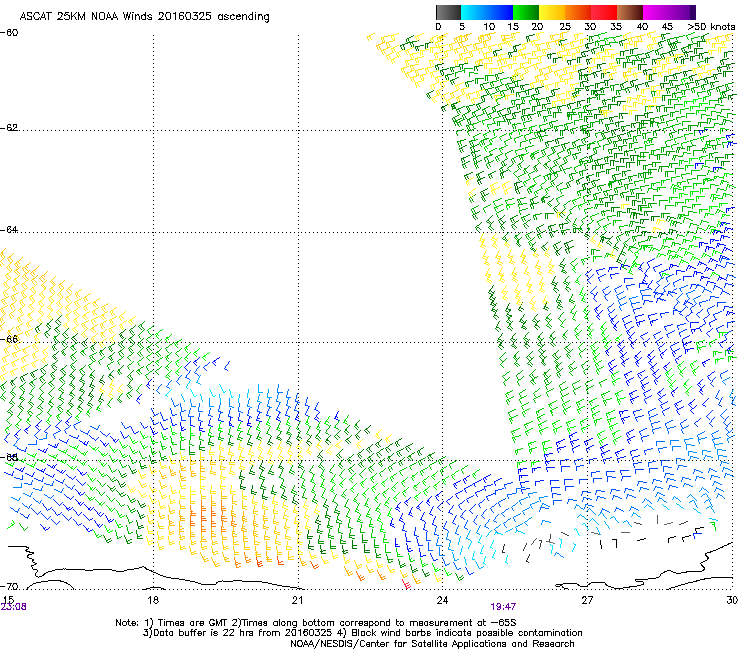740x650 pixels.
Task: Click the latitude label '-70'
Action: point(9,586)
